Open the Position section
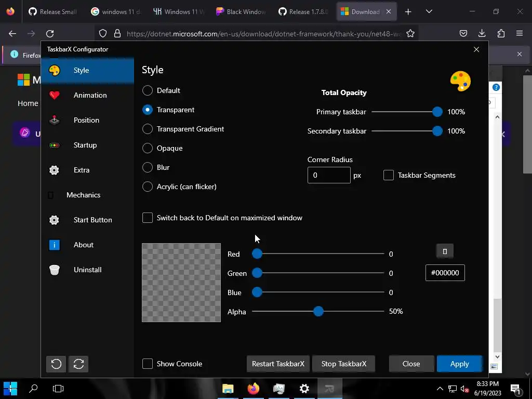 click(87, 120)
